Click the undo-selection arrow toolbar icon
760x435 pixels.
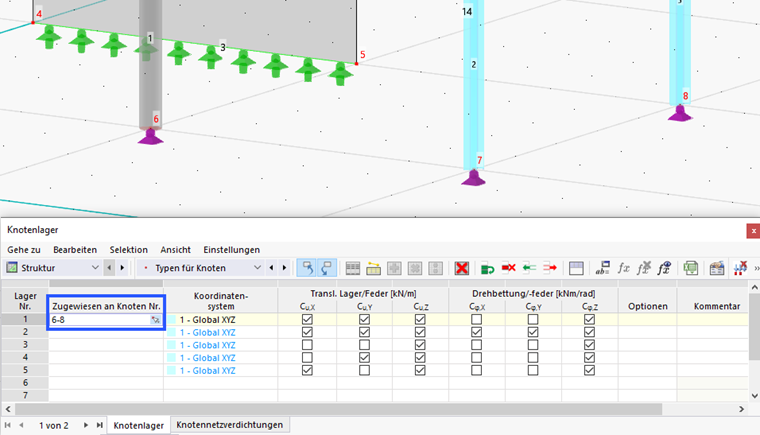[307, 268]
